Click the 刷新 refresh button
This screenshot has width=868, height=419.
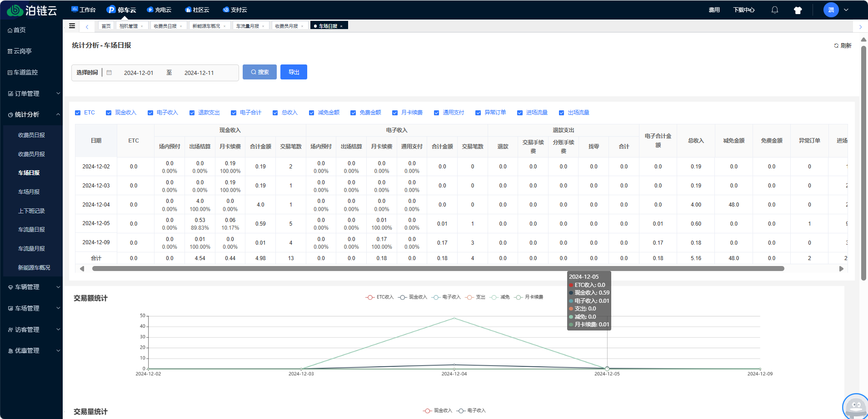843,45
